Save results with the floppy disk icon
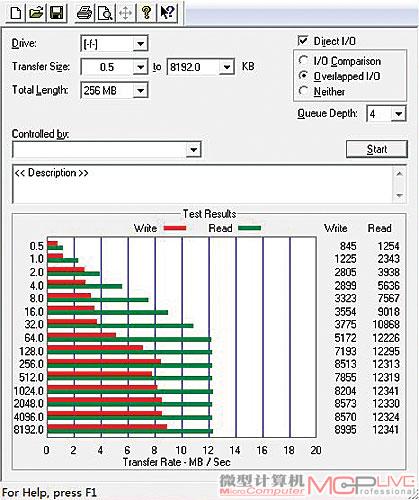The height and width of the screenshot is (500, 419). point(56,13)
